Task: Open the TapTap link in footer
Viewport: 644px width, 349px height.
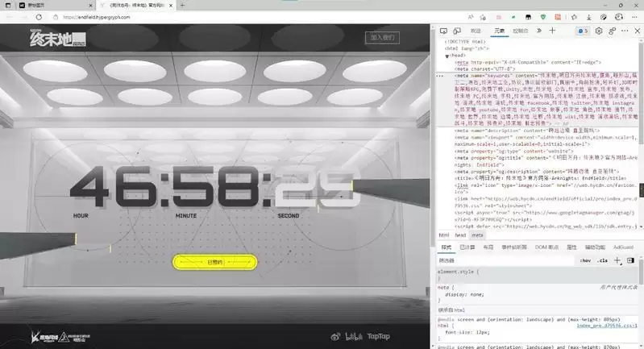Action: point(379,335)
